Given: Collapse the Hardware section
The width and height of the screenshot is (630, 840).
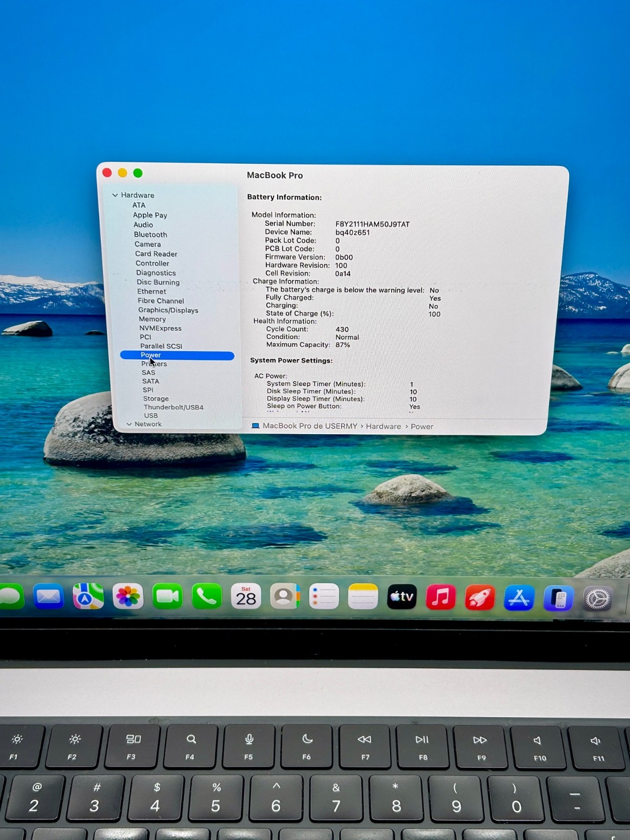Looking at the screenshot, I should (x=115, y=195).
